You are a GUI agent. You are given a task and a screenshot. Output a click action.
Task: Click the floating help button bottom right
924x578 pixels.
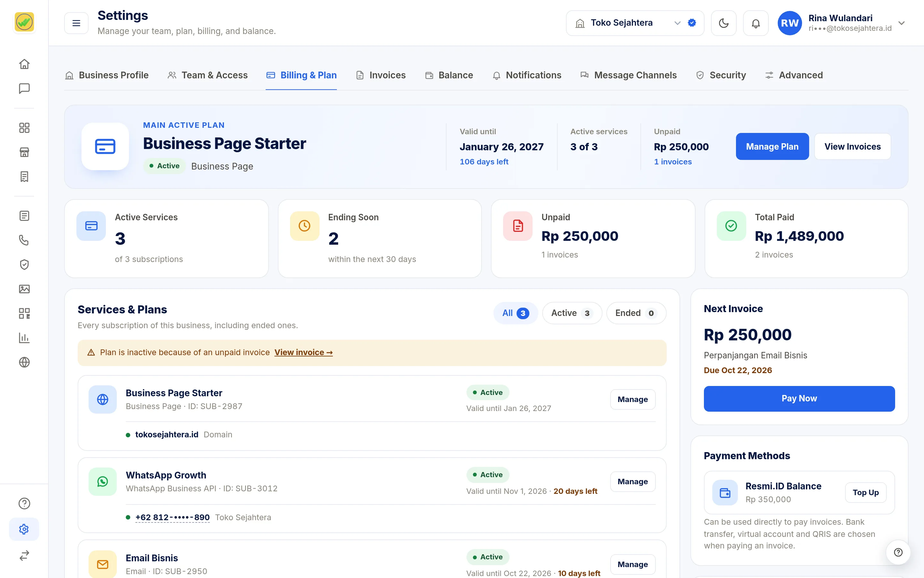pos(898,552)
